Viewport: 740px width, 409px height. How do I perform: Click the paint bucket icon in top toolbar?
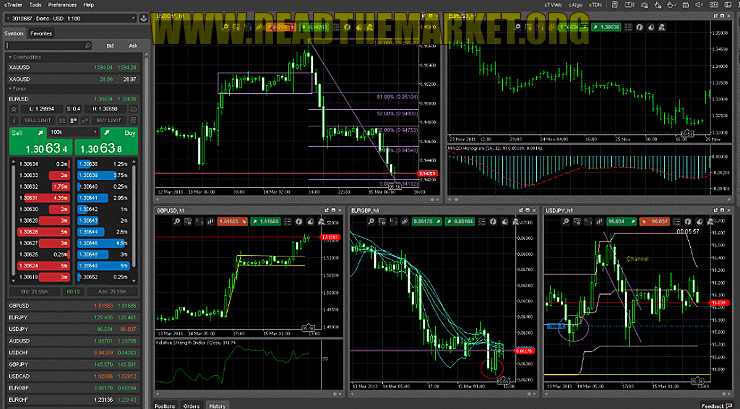click(x=671, y=5)
